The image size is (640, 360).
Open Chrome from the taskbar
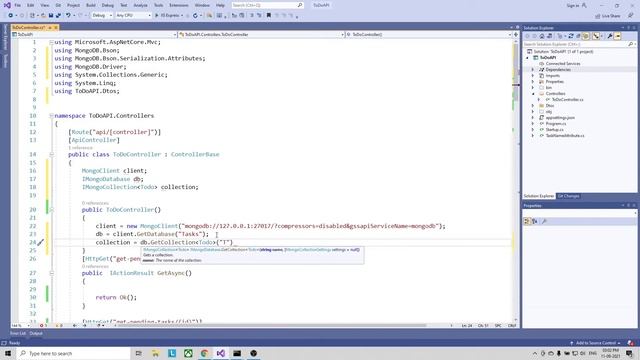pyautogui.click(x=204, y=353)
